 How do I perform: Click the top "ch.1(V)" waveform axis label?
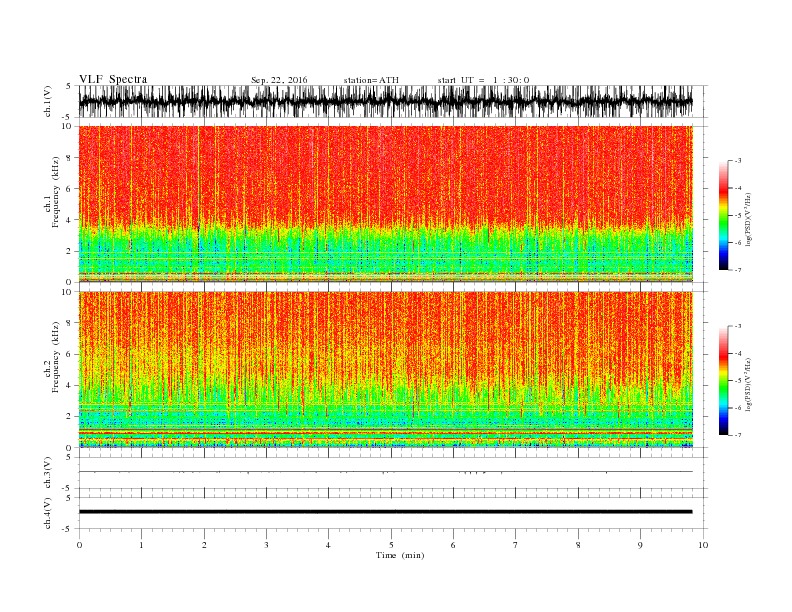(x=48, y=101)
